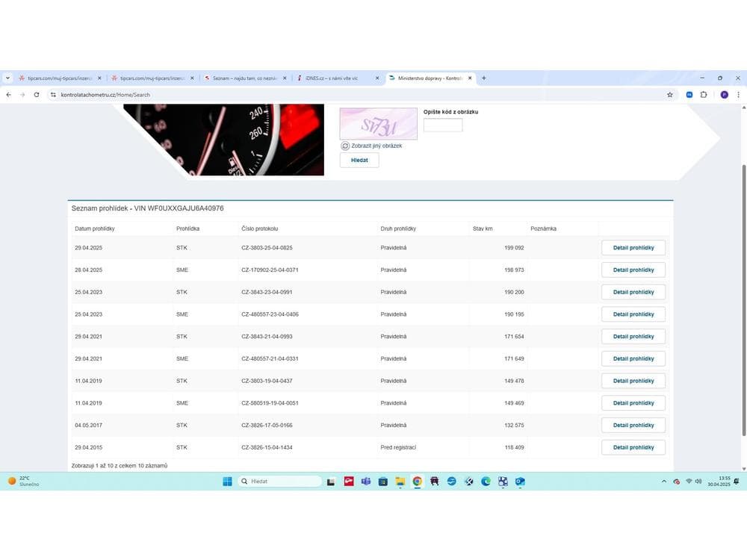Click the Zobrazit jiný obrázek link
This screenshot has width=747, height=560.
tap(376, 146)
